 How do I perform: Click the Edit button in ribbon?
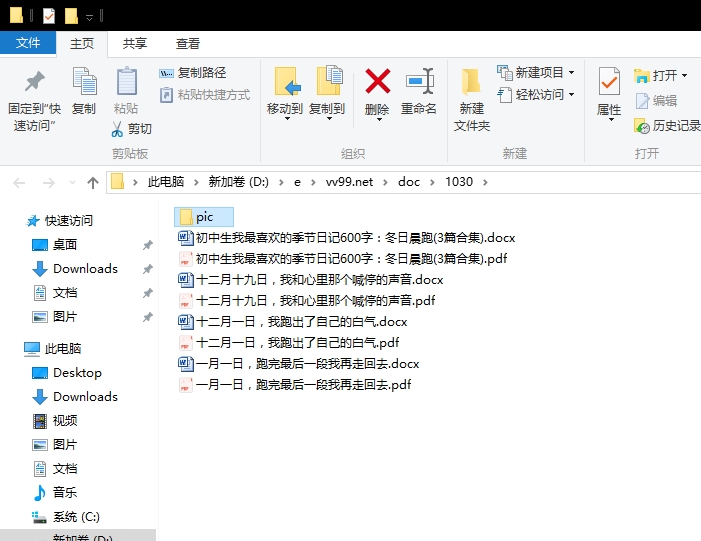(x=656, y=101)
